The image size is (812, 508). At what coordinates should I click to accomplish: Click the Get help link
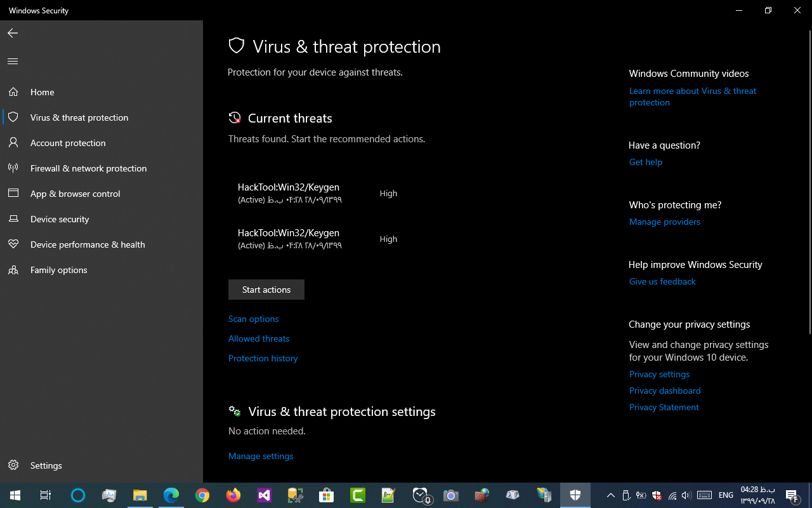(x=646, y=162)
